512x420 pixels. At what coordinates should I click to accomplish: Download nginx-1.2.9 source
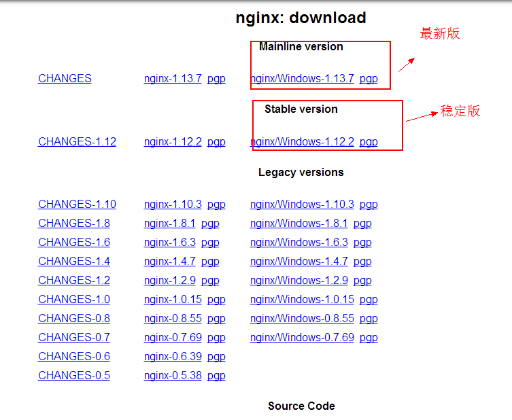click(x=170, y=280)
